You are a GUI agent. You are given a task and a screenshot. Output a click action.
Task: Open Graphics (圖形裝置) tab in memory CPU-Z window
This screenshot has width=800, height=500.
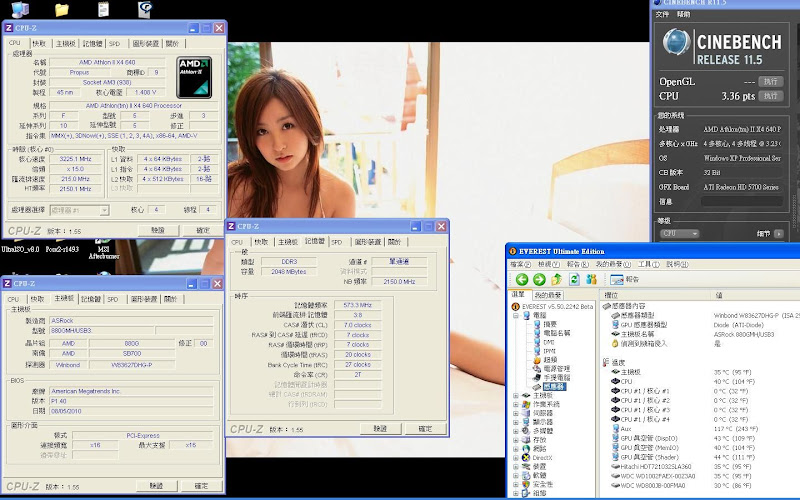[x=367, y=241]
